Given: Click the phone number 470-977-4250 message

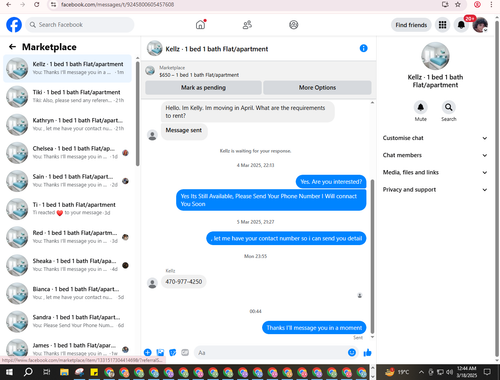Looking at the screenshot, I should tap(184, 282).
